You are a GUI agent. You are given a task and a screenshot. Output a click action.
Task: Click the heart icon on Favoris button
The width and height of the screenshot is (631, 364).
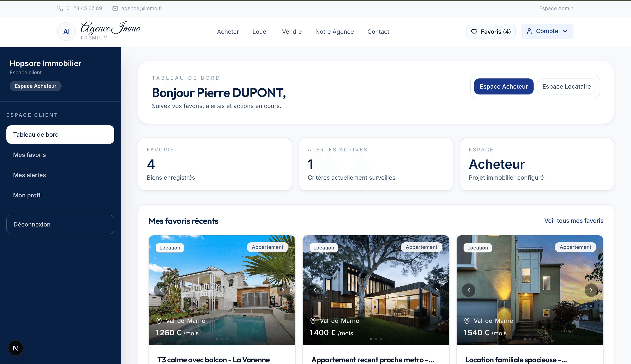474,31
